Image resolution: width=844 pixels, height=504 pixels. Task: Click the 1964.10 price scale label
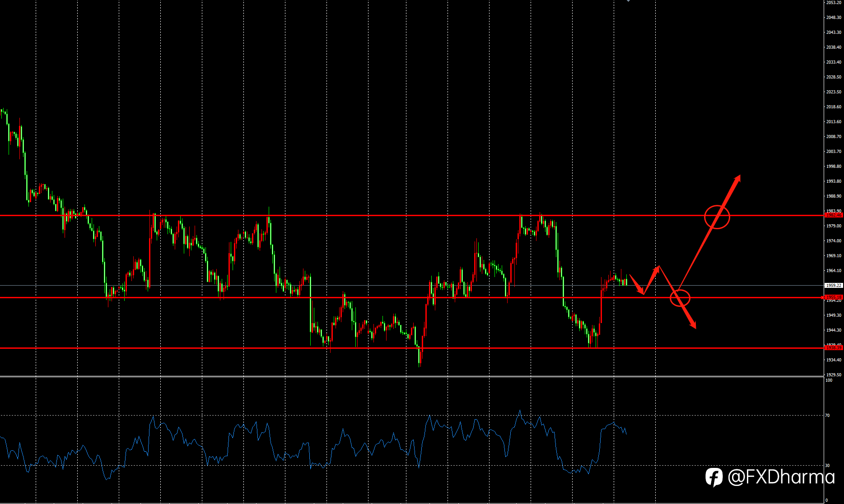point(834,271)
